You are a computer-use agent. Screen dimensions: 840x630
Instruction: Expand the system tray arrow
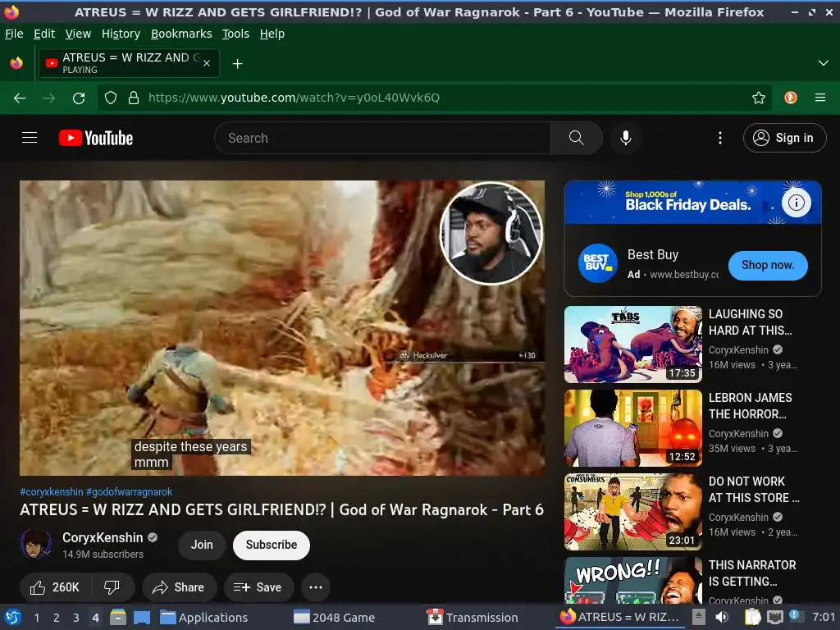(699, 617)
